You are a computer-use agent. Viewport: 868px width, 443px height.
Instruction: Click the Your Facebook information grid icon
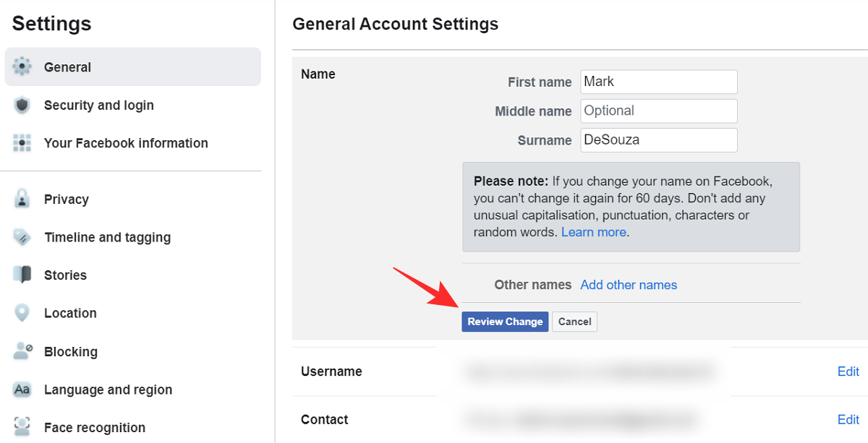click(22, 143)
